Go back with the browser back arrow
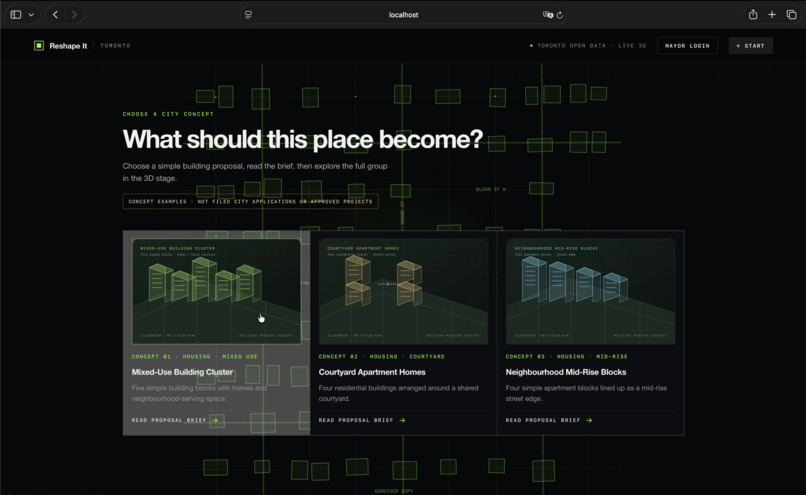This screenshot has height=495, width=806. (x=56, y=14)
